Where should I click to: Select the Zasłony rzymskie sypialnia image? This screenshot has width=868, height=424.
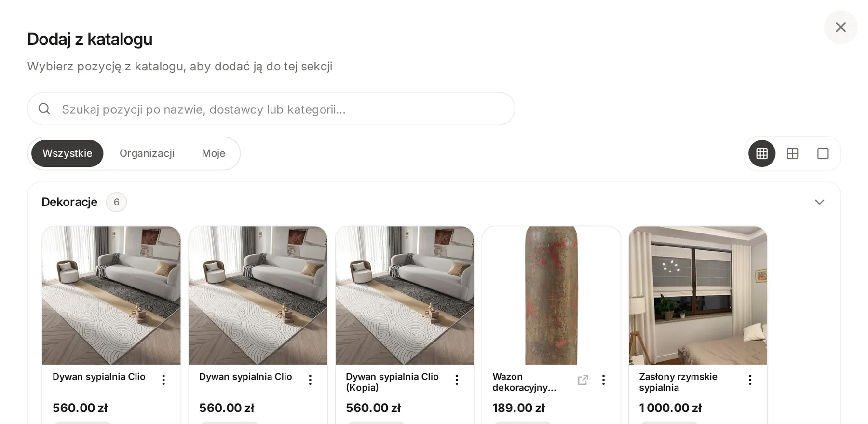pyautogui.click(x=698, y=295)
